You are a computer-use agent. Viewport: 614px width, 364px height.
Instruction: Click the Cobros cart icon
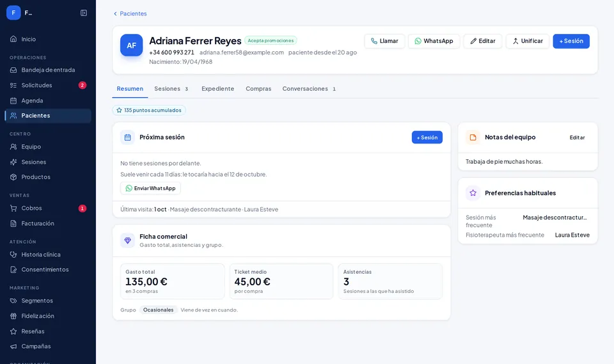tap(13, 208)
